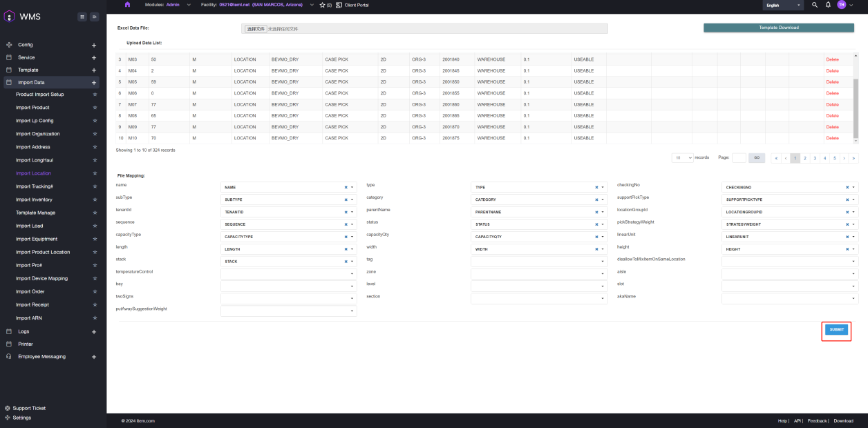Favorite Import Tracking# with its star

[95, 186]
